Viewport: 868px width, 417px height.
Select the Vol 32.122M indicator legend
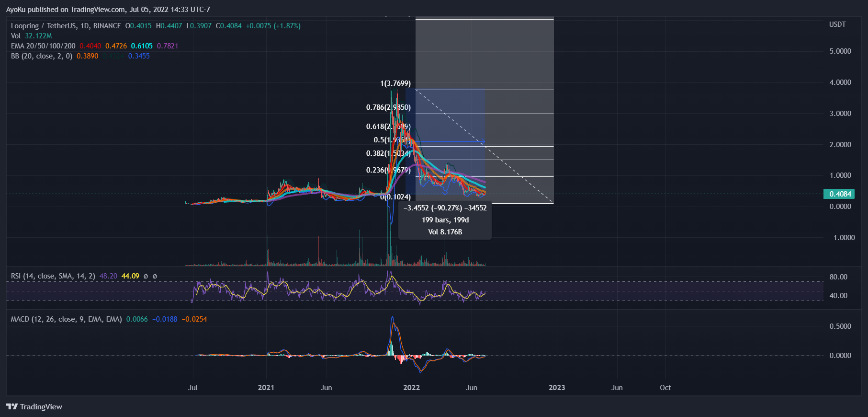32,36
